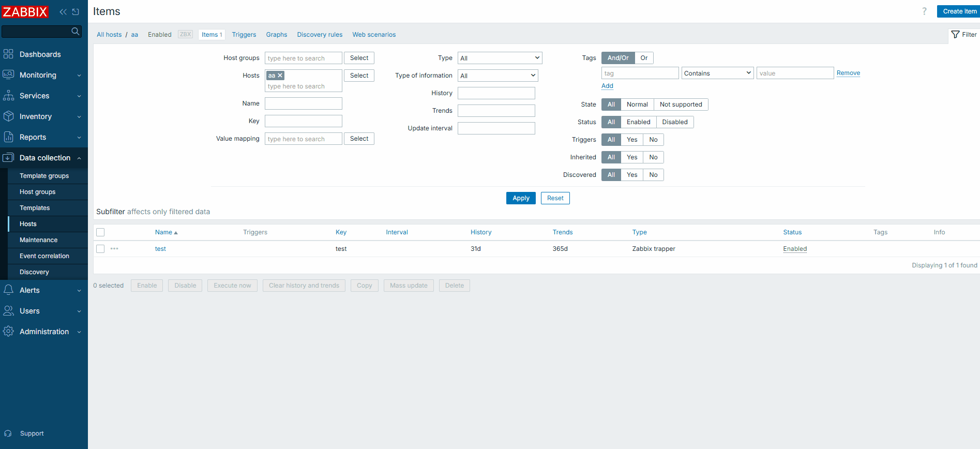Image resolution: width=980 pixels, height=449 pixels.
Task: Open the Type of information dropdown
Action: click(497, 76)
